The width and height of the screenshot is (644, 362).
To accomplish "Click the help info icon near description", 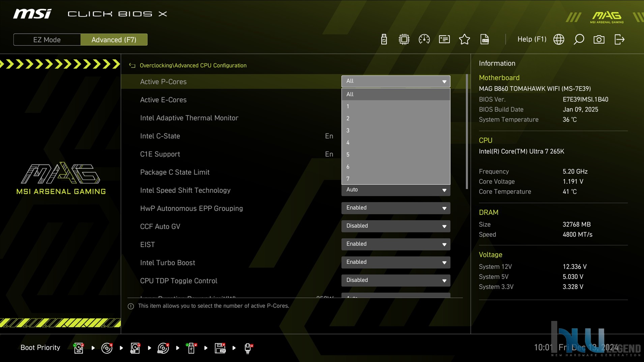I will tap(131, 306).
